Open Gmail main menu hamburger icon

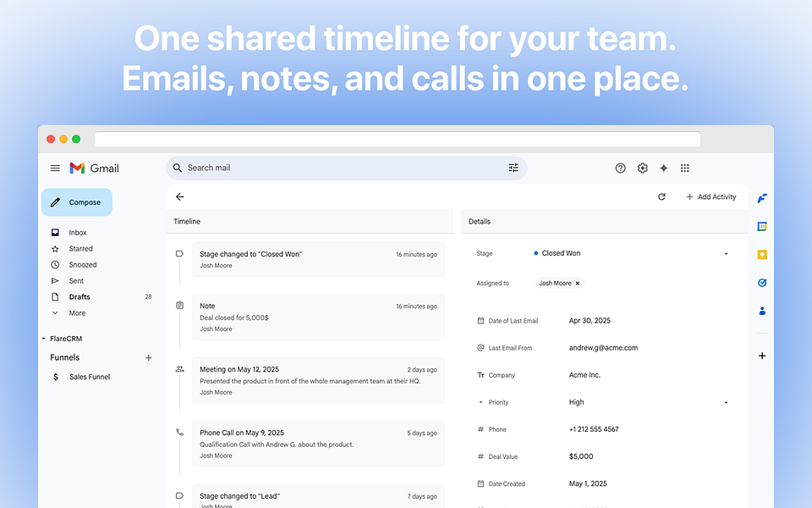[x=55, y=168]
